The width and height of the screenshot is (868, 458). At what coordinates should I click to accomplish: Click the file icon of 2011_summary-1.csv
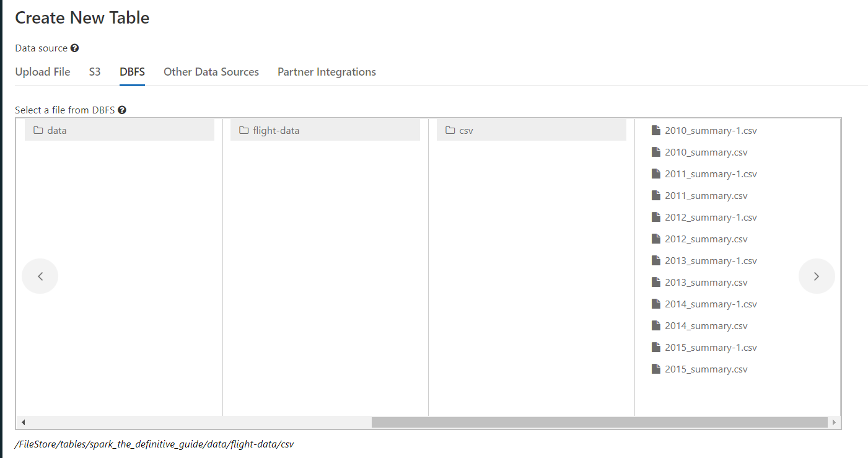656,174
